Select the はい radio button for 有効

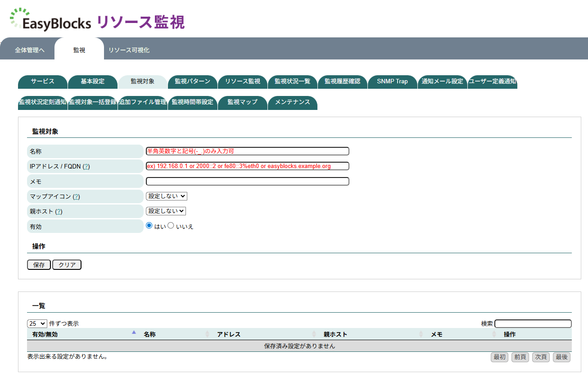click(149, 226)
